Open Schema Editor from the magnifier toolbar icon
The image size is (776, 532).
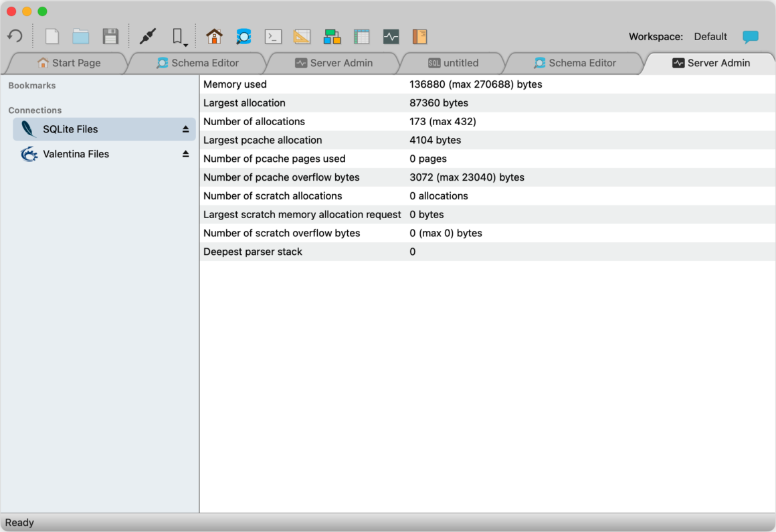coord(244,36)
